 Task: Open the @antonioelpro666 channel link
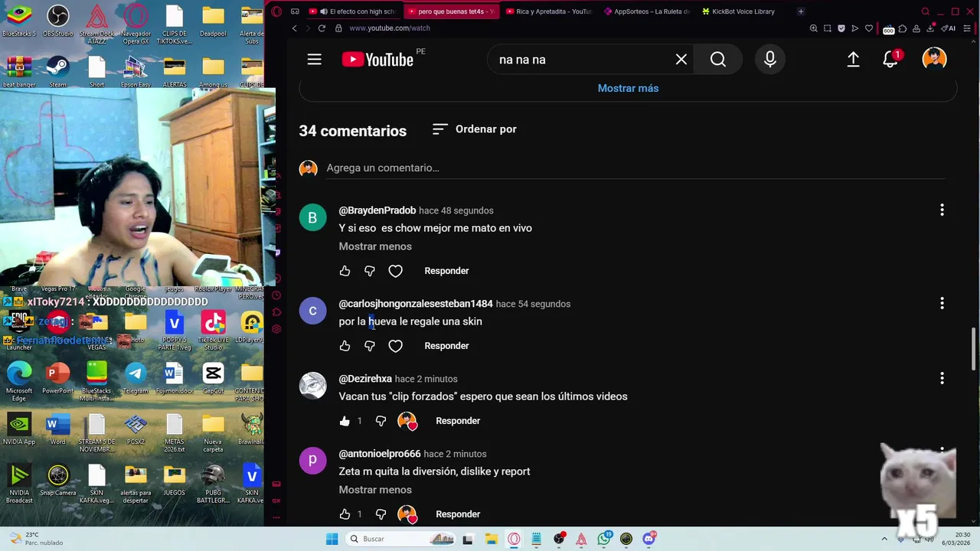click(380, 454)
